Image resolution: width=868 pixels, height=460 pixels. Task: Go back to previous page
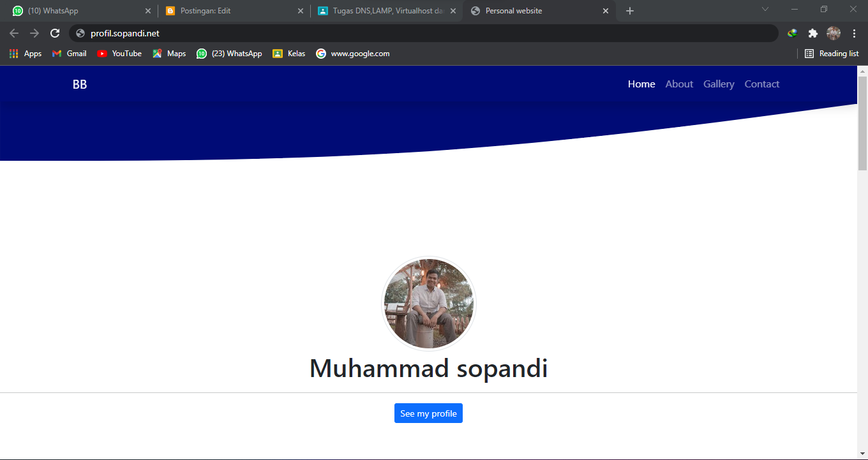14,33
